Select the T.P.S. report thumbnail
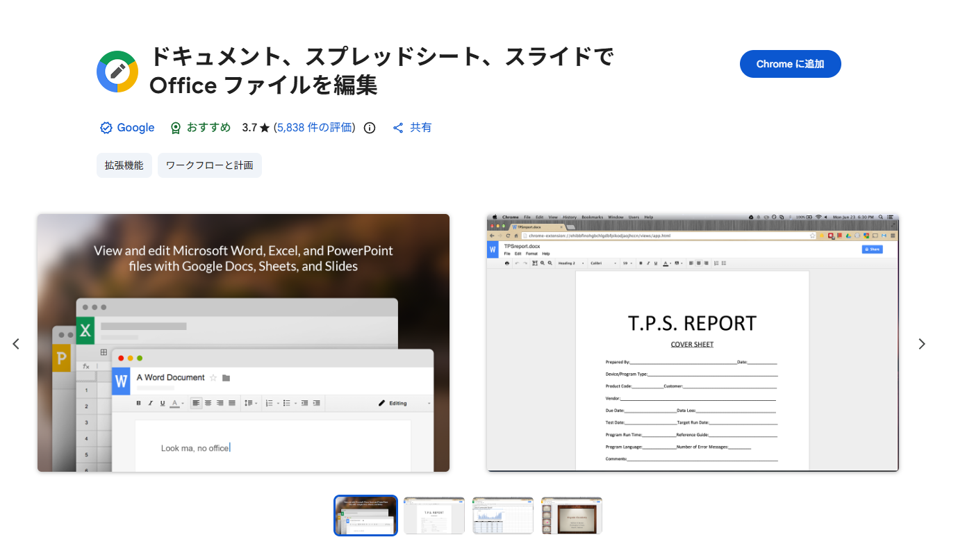Viewport: 965px width, 560px height. 434,516
